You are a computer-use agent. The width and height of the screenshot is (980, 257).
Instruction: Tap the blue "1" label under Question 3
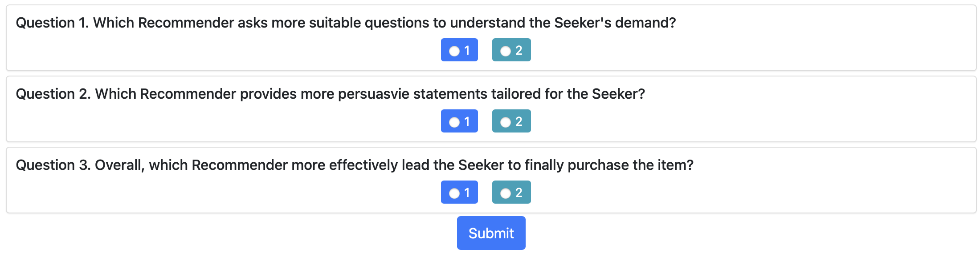(x=467, y=193)
